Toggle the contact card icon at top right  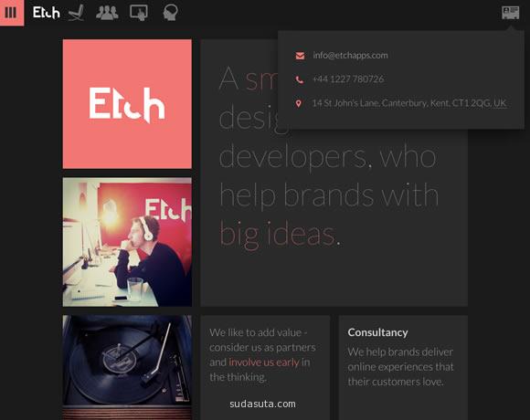pyautogui.click(x=511, y=13)
